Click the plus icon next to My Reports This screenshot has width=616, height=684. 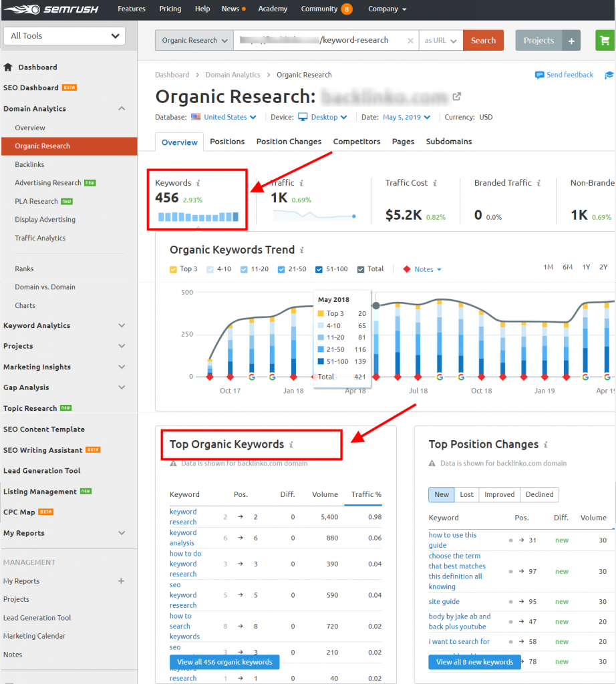click(122, 581)
